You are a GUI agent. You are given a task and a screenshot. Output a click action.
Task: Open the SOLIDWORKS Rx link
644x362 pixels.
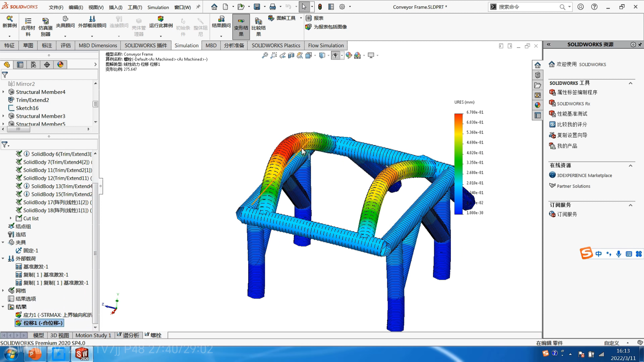(573, 103)
